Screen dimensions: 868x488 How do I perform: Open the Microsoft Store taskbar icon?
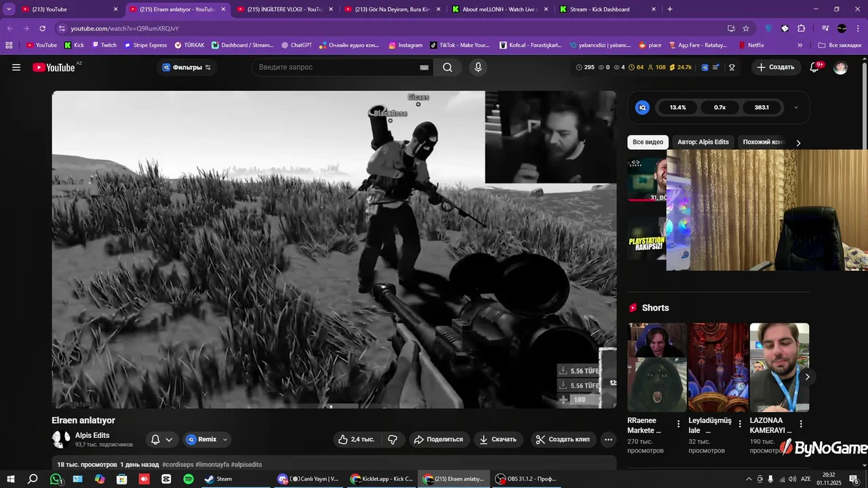pos(122,479)
